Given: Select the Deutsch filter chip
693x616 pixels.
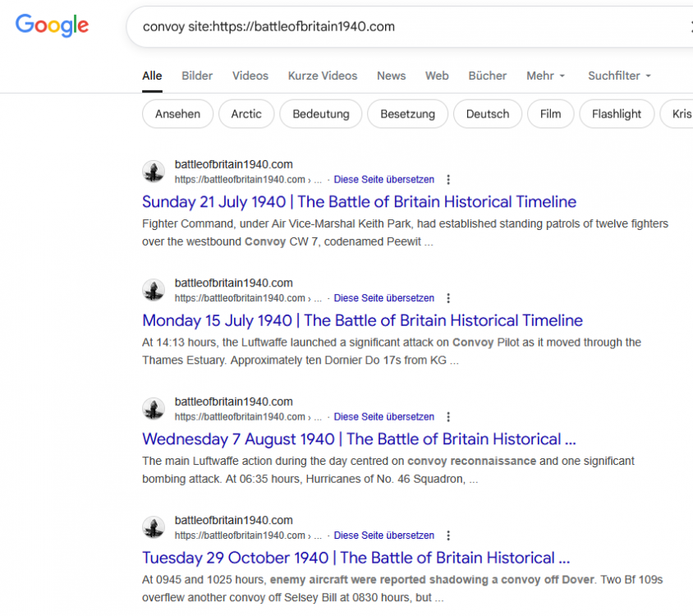Looking at the screenshot, I should [x=487, y=114].
